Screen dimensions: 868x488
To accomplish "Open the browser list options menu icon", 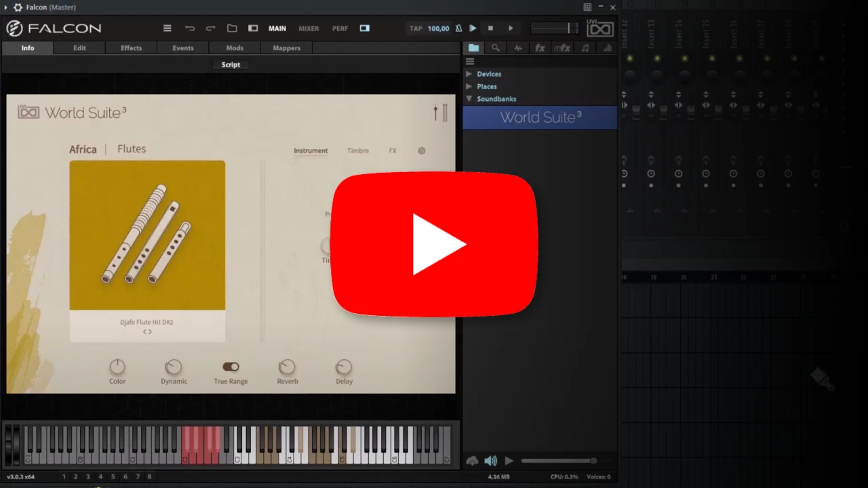I will tap(470, 62).
